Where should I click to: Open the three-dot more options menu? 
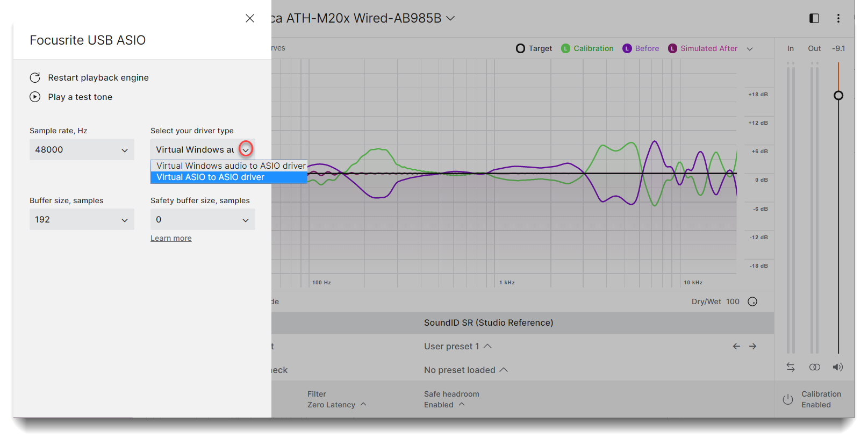click(x=838, y=18)
